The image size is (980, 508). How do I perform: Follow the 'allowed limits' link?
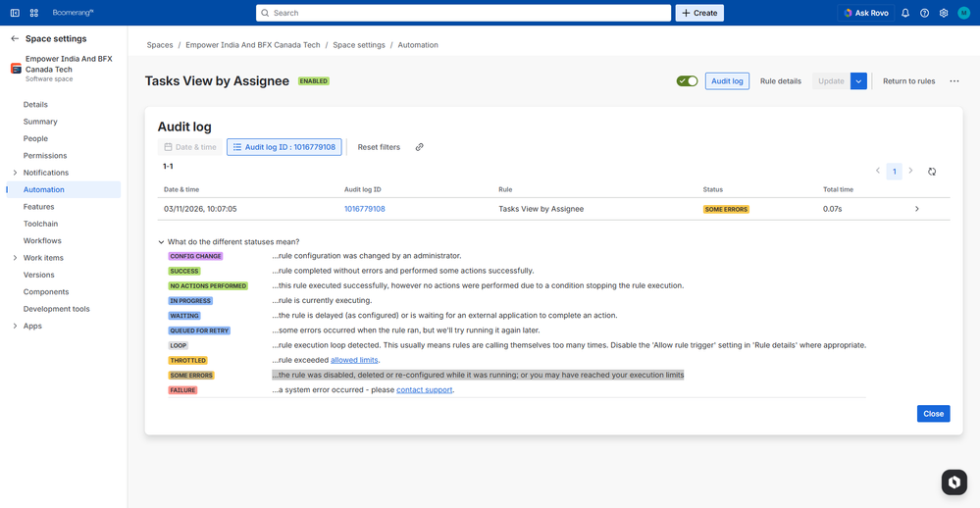point(354,360)
